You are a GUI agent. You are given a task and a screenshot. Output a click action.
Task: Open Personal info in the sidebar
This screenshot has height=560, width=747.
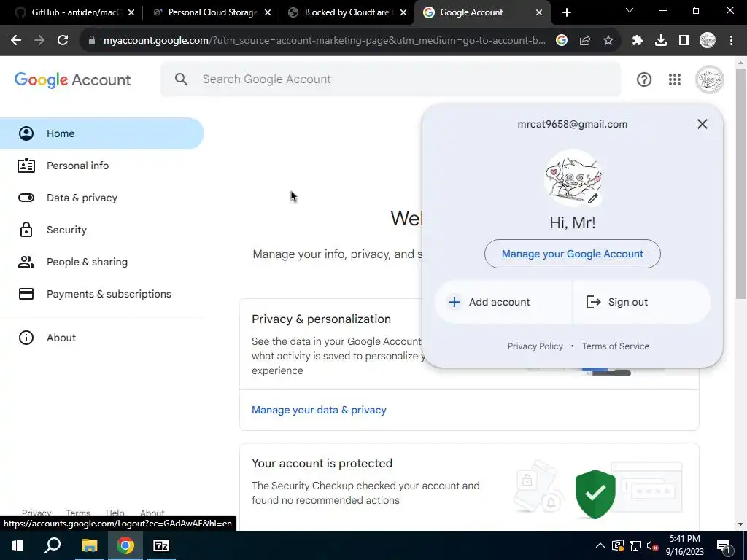(102, 166)
